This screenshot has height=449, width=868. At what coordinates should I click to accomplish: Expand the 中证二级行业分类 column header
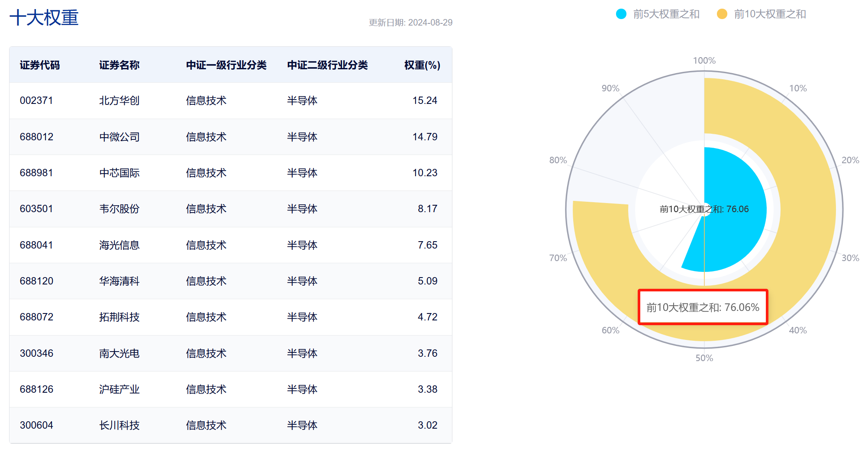pyautogui.click(x=328, y=65)
